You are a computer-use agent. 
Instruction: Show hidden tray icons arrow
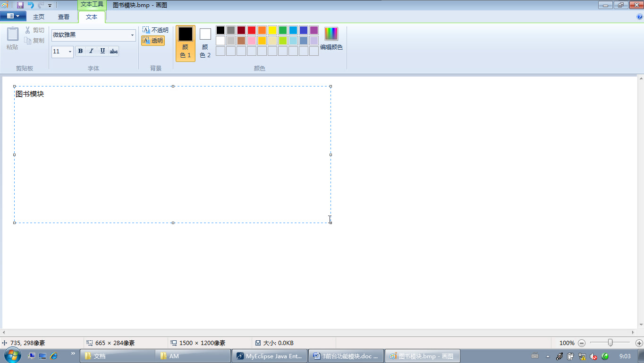(548, 356)
